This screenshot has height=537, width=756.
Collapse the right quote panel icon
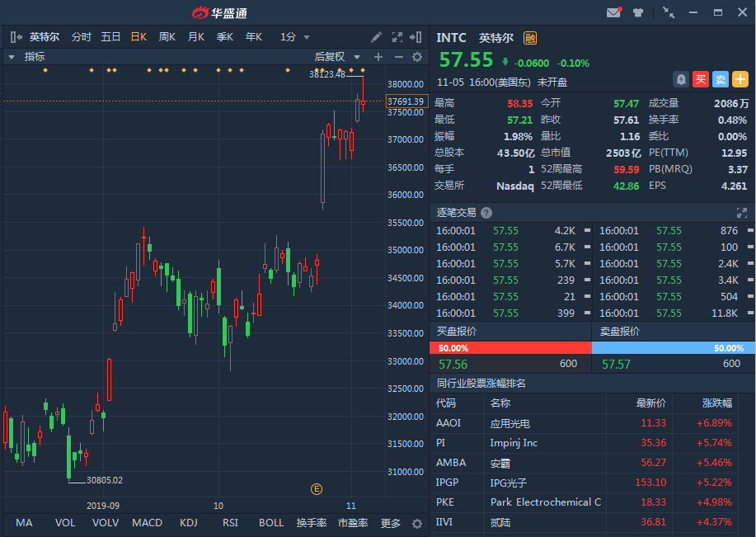point(416,37)
